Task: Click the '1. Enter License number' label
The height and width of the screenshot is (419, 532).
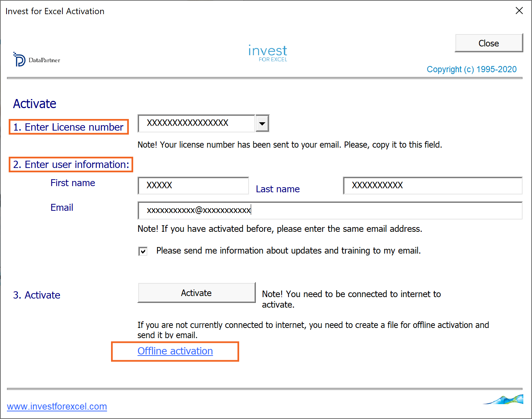Action: [68, 127]
